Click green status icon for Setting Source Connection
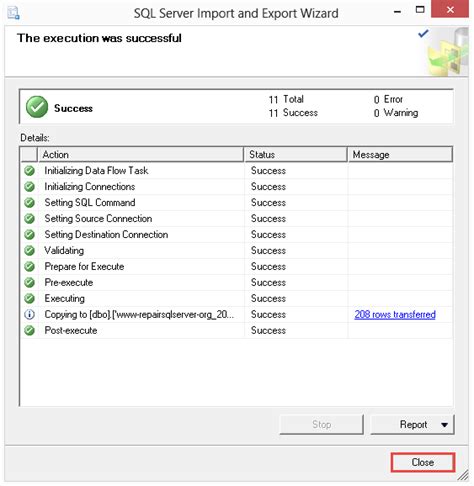 coord(29,219)
